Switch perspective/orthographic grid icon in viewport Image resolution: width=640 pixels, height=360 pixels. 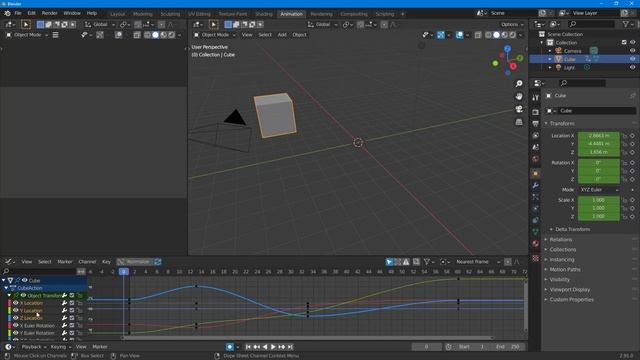[519, 122]
